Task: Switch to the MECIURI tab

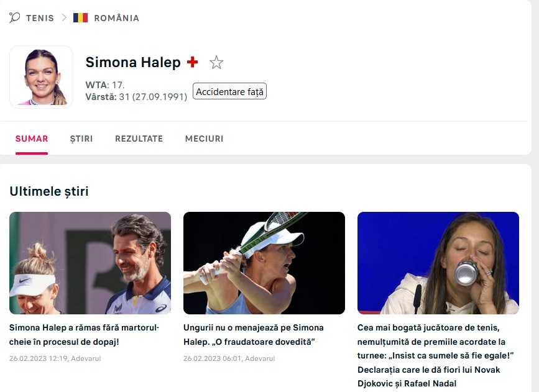Action: click(x=204, y=139)
